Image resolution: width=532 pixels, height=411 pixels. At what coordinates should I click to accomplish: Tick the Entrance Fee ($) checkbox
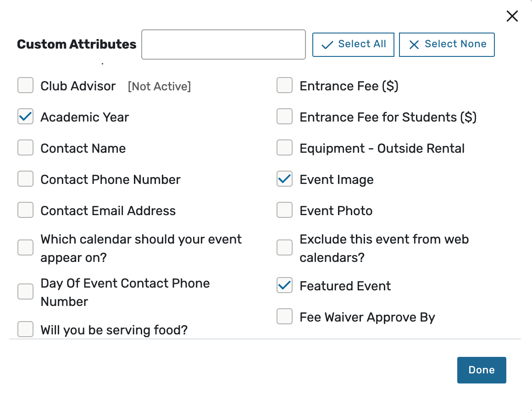pyautogui.click(x=285, y=85)
